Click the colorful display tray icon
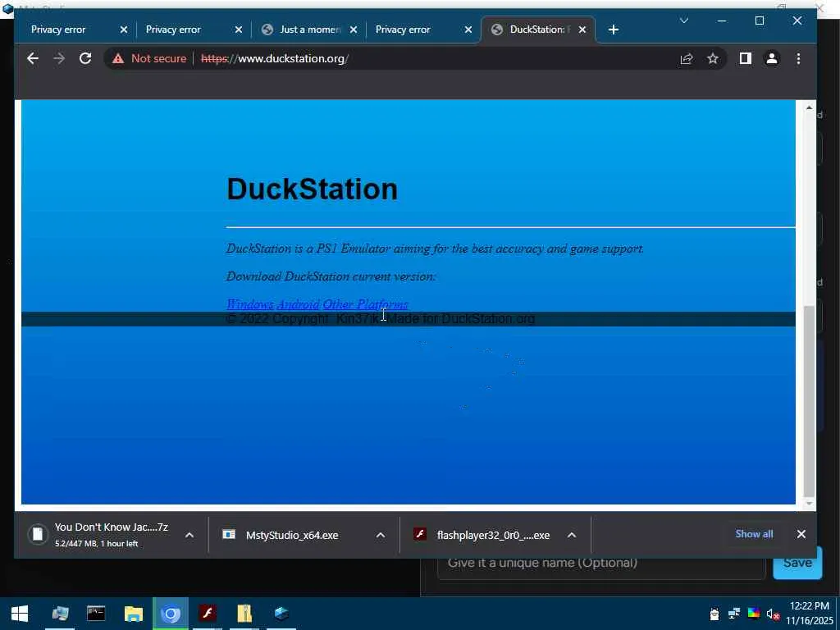The image size is (840, 630). point(753,614)
